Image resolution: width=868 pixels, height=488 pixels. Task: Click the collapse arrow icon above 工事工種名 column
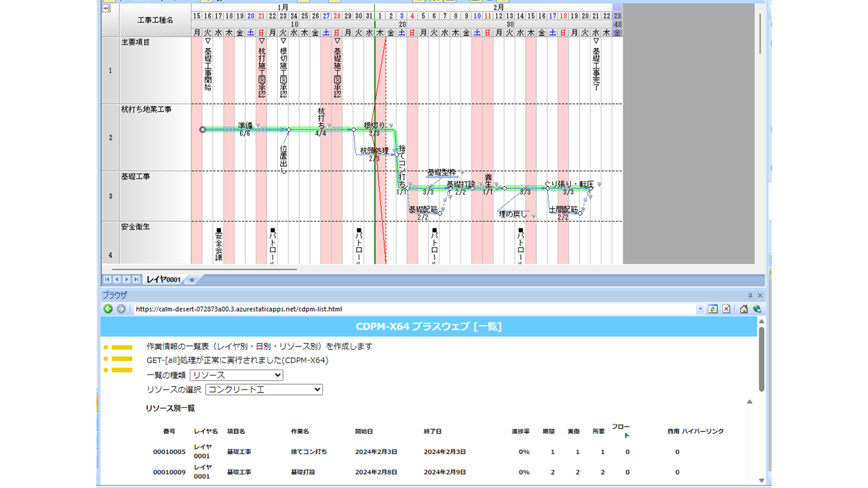pos(106,7)
